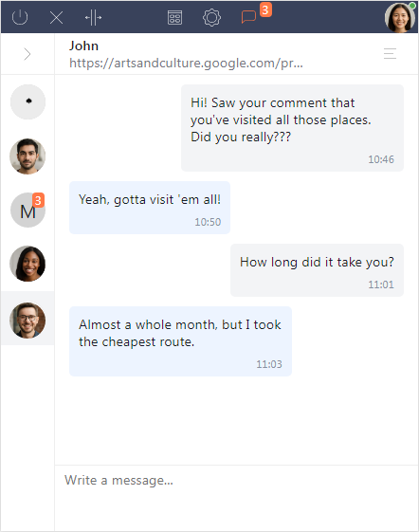This screenshot has width=419, height=532.
Task: Click the 'Almost a whole month' message bubble
Action: (180, 341)
